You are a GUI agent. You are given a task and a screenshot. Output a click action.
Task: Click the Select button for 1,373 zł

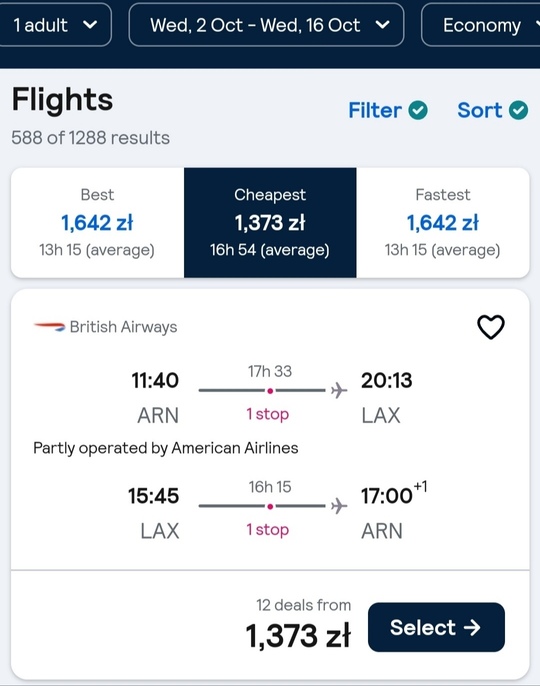click(436, 627)
